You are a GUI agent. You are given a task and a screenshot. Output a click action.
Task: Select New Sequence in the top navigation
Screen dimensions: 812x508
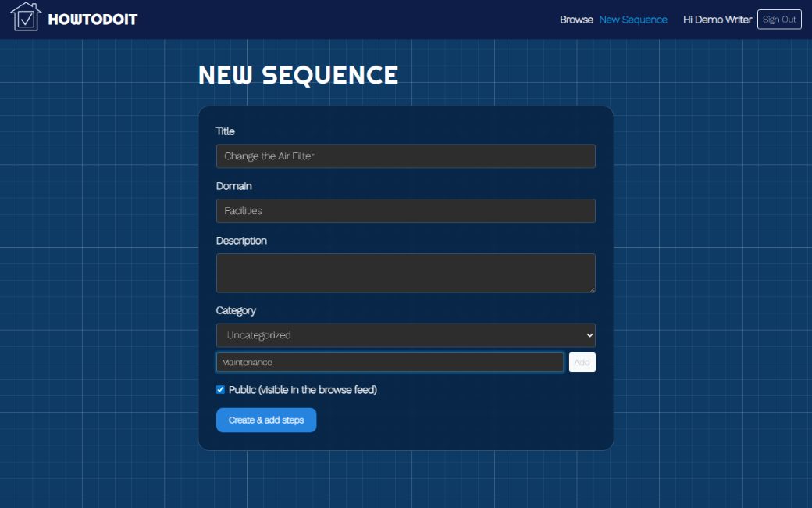[x=633, y=20]
